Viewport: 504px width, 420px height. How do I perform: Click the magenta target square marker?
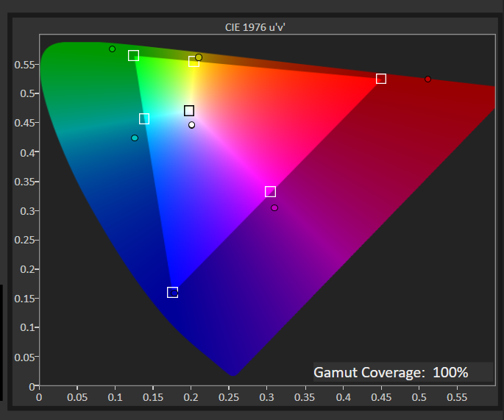[270, 191]
